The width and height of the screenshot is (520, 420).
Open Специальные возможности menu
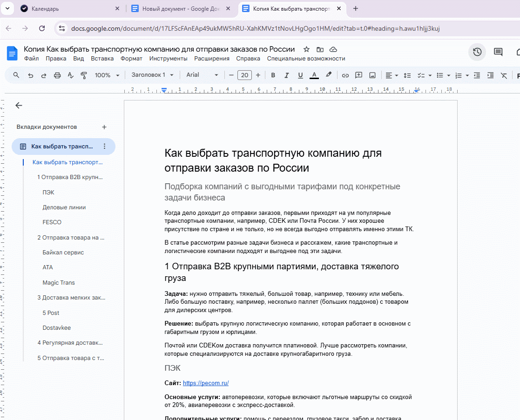(x=306, y=59)
